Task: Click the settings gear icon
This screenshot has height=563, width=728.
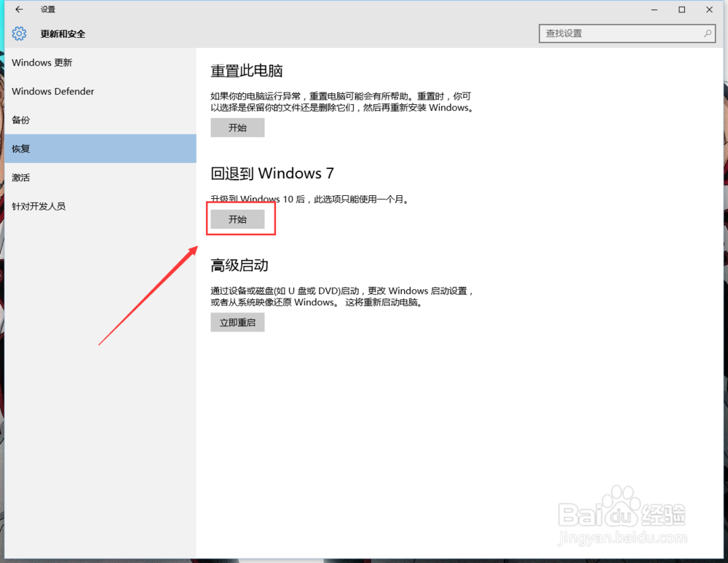Action: coord(19,34)
